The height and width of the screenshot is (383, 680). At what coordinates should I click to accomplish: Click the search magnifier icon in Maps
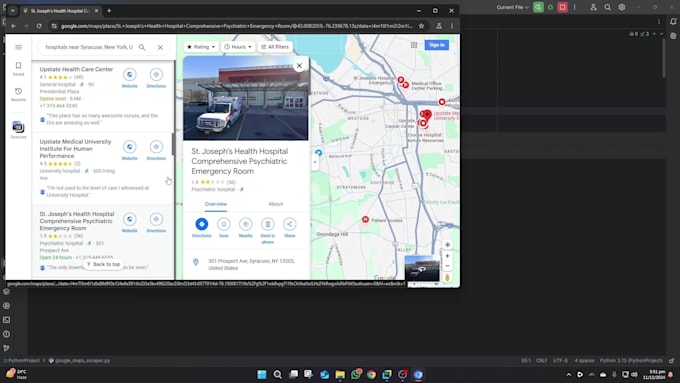pos(142,47)
